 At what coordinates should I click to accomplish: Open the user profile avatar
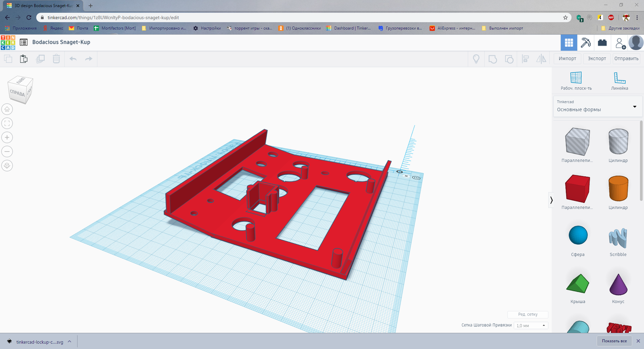(x=636, y=43)
